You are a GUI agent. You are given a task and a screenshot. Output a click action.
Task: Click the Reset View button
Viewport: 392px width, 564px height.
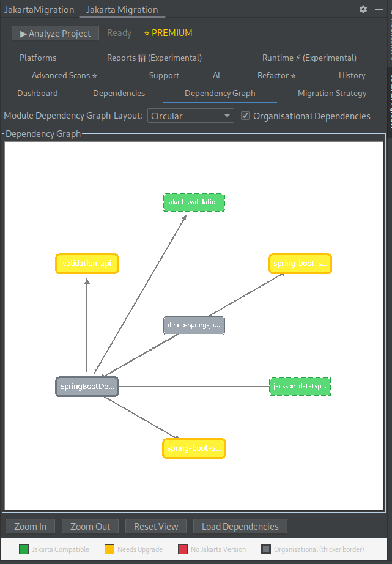tap(156, 526)
